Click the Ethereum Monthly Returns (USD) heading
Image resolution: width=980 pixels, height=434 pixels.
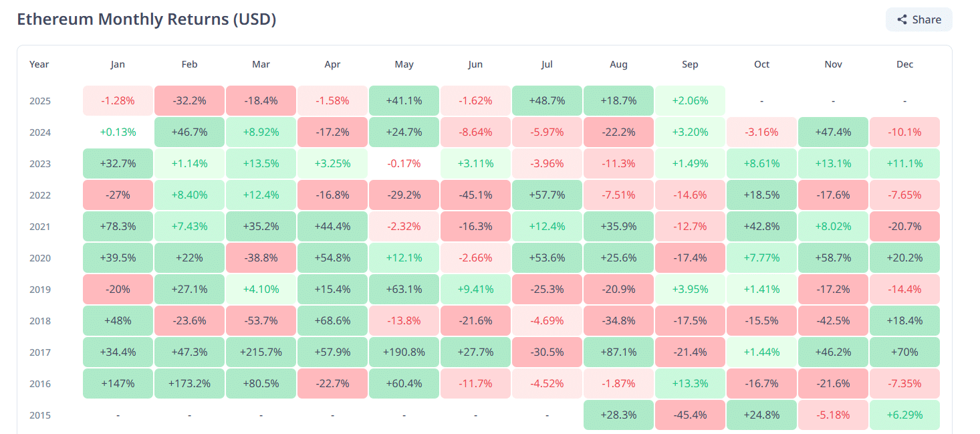[146, 19]
